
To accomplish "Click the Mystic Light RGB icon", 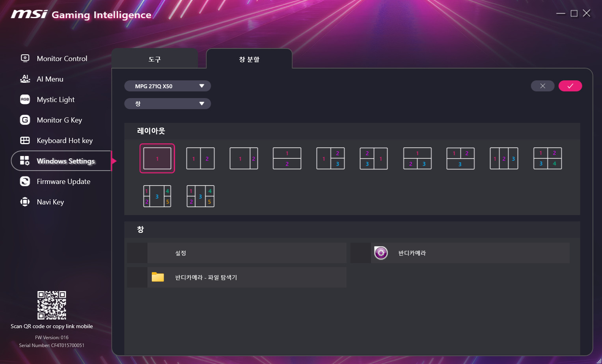I will pyautogui.click(x=25, y=100).
